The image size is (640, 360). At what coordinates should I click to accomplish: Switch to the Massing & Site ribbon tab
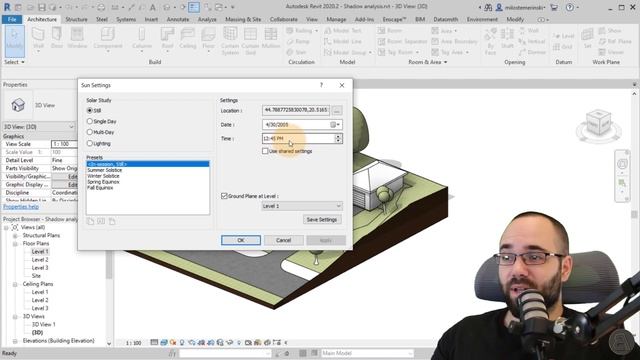tap(243, 19)
